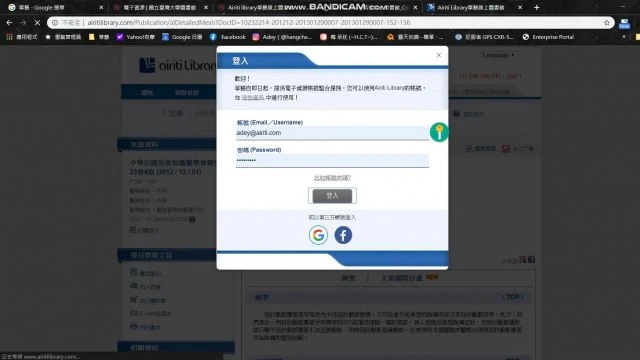Click the site info not-secure icon
Image resolution: width=640 pixels, height=360 pixels.
pyautogui.click(x=55, y=23)
